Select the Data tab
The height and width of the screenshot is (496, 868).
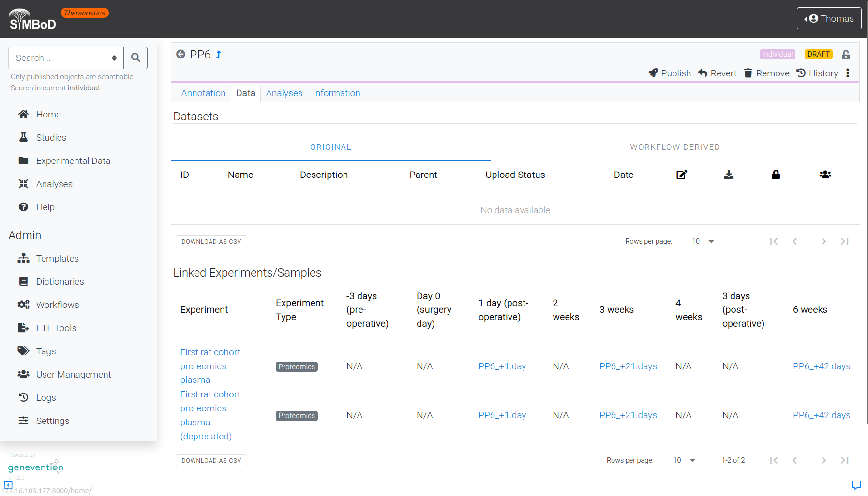[x=246, y=93]
